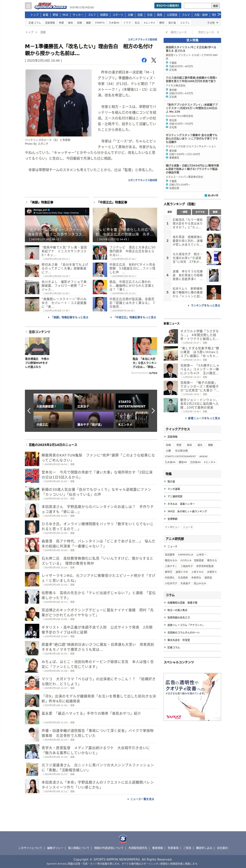
Task: Click carousel left arrow
Action: click(x=29, y=410)
